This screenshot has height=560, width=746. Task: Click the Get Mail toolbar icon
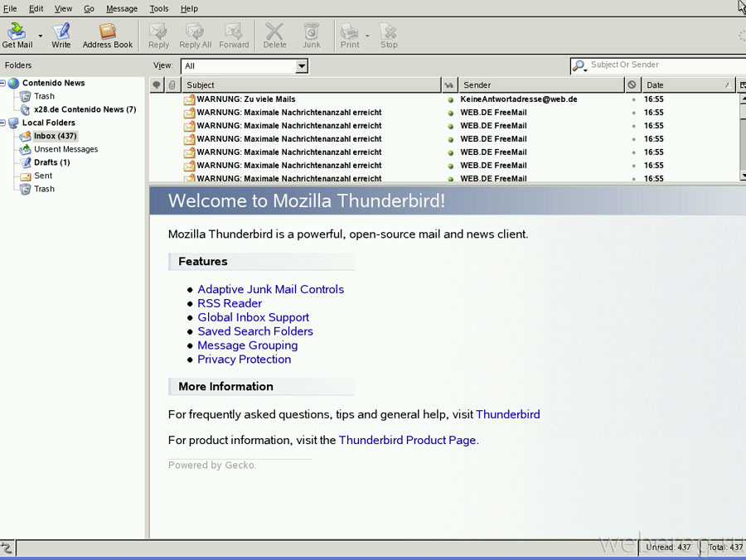17,35
